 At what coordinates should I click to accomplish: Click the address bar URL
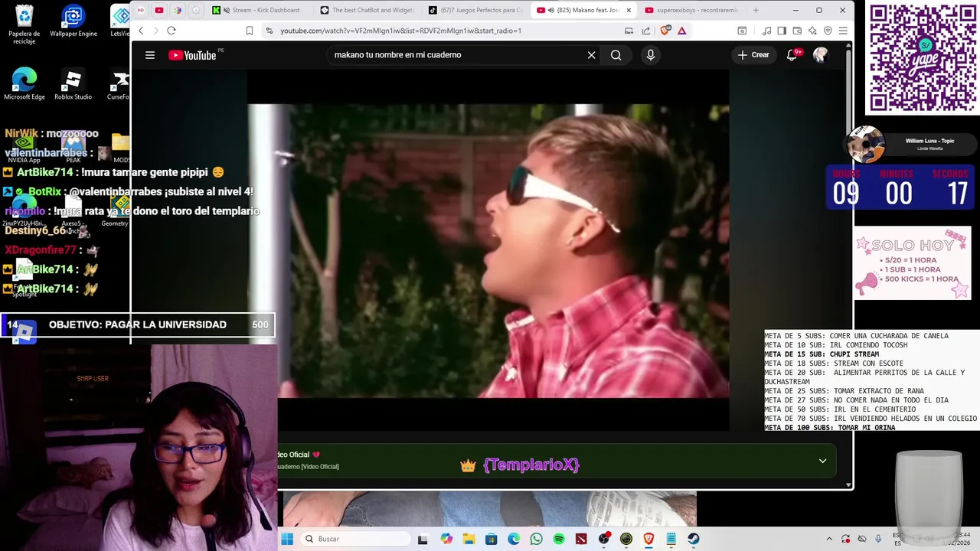tap(400, 31)
